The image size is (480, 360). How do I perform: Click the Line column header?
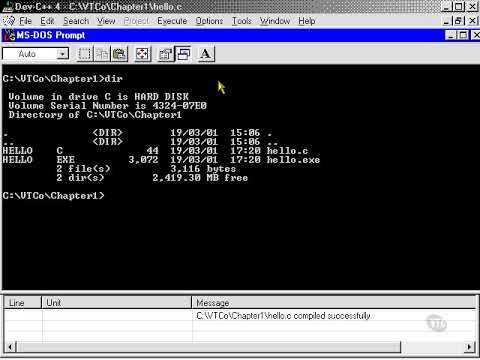pyautogui.click(x=22, y=302)
